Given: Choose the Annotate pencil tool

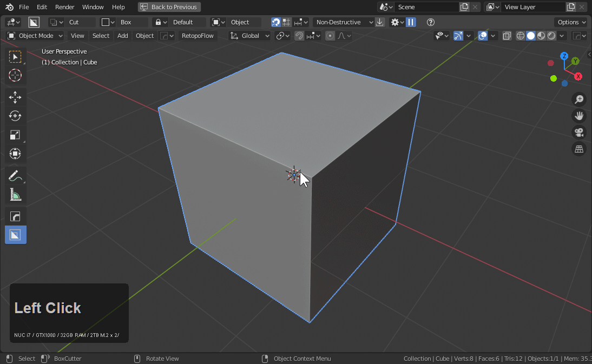Looking at the screenshot, I should pyautogui.click(x=15, y=176).
